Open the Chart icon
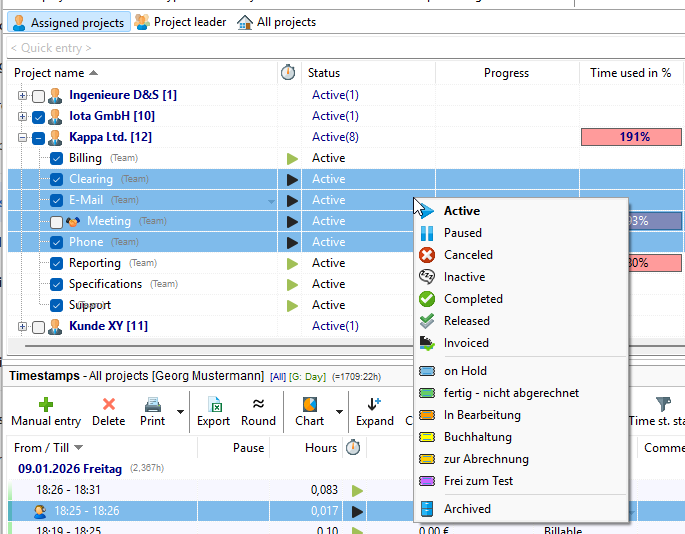This screenshot has height=534, width=685. [309, 405]
